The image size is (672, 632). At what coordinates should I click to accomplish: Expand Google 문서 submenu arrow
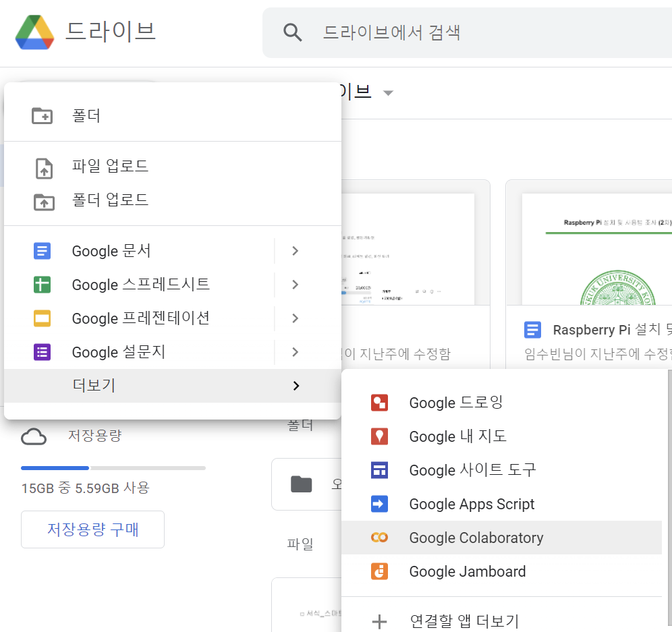pyautogui.click(x=295, y=251)
